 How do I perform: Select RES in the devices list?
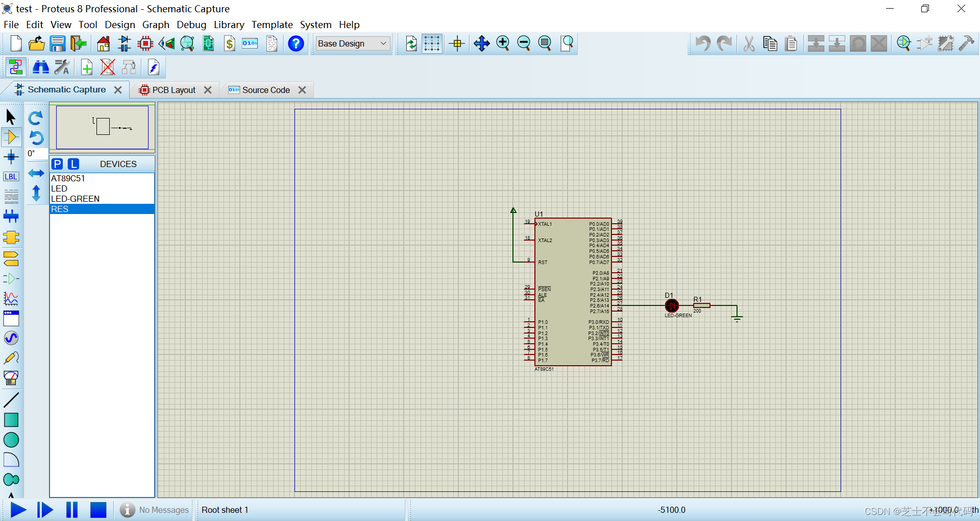tap(102, 209)
